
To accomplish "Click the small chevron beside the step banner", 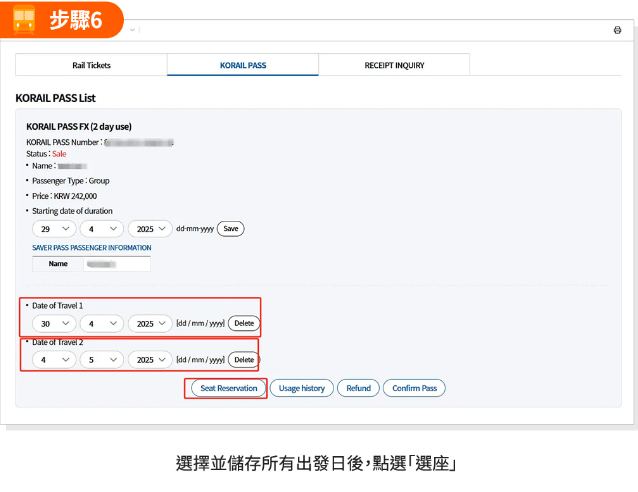I will 132,30.
